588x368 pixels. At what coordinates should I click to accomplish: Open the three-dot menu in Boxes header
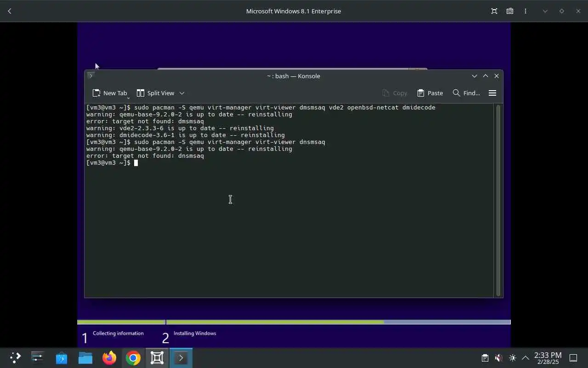point(526,11)
